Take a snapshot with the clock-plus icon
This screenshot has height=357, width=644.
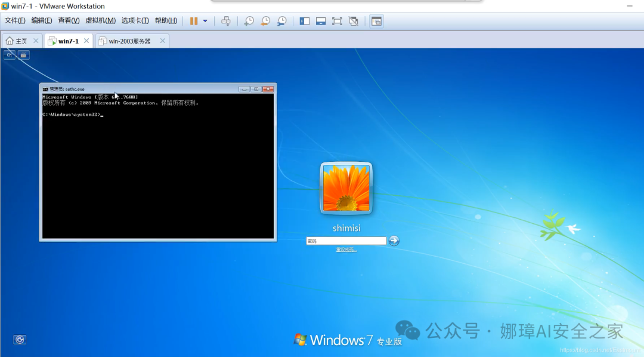click(x=249, y=21)
